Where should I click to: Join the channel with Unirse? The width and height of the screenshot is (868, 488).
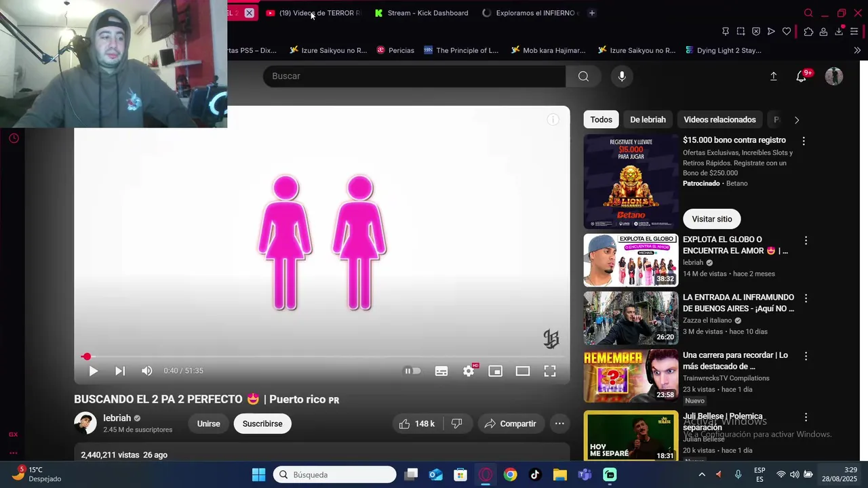coord(209,424)
